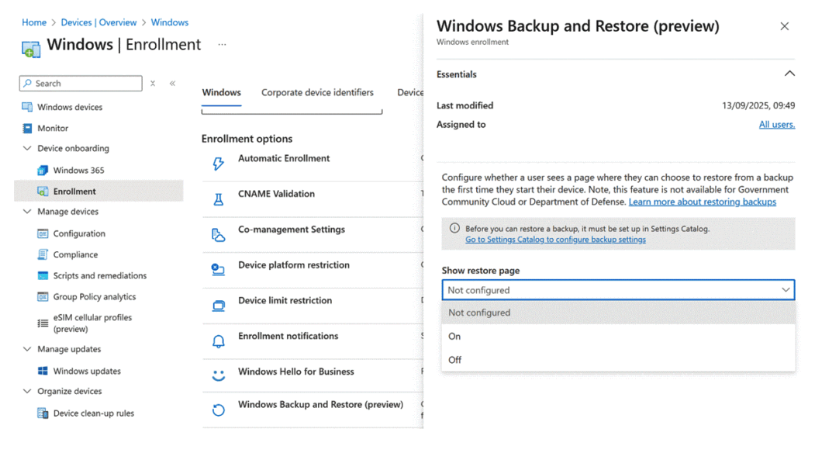
Task: Click the Windows Backup and Restore icon
Action: pos(218,410)
